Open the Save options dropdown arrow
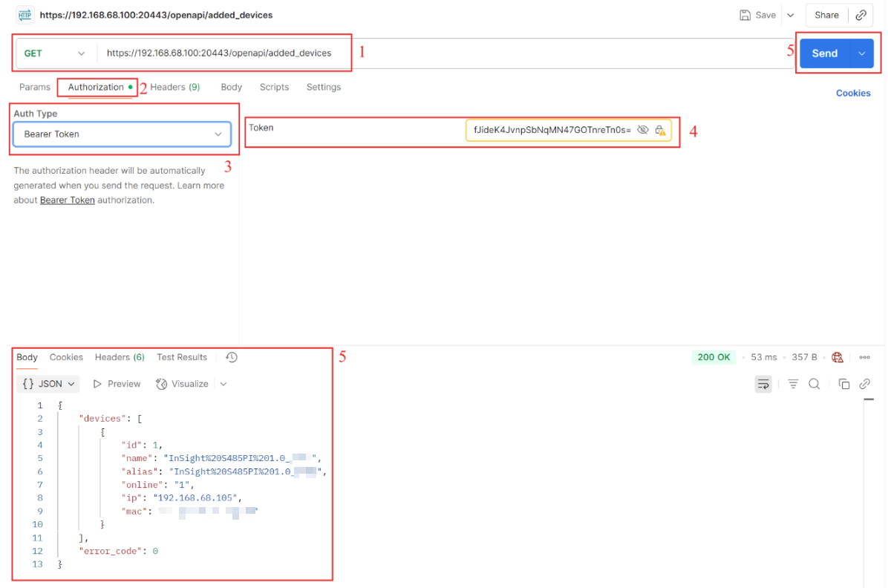This screenshot has width=888, height=588. (x=791, y=16)
